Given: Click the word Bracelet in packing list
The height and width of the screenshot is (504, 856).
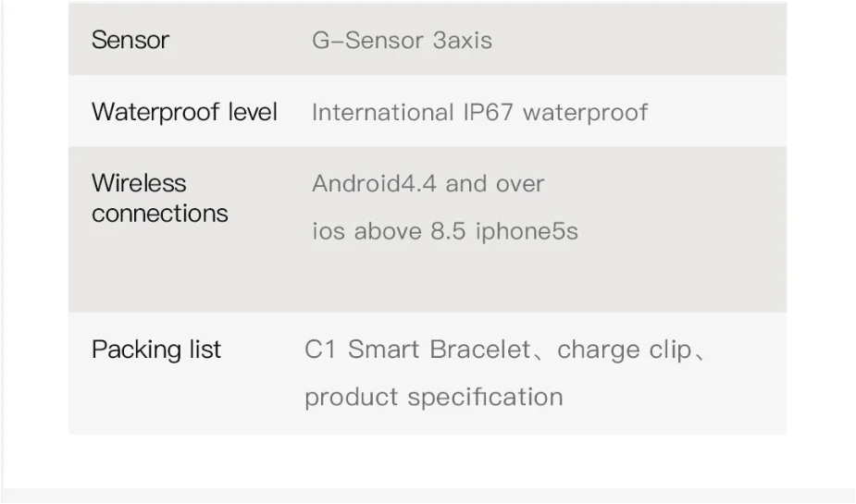Looking at the screenshot, I should click(480, 349).
